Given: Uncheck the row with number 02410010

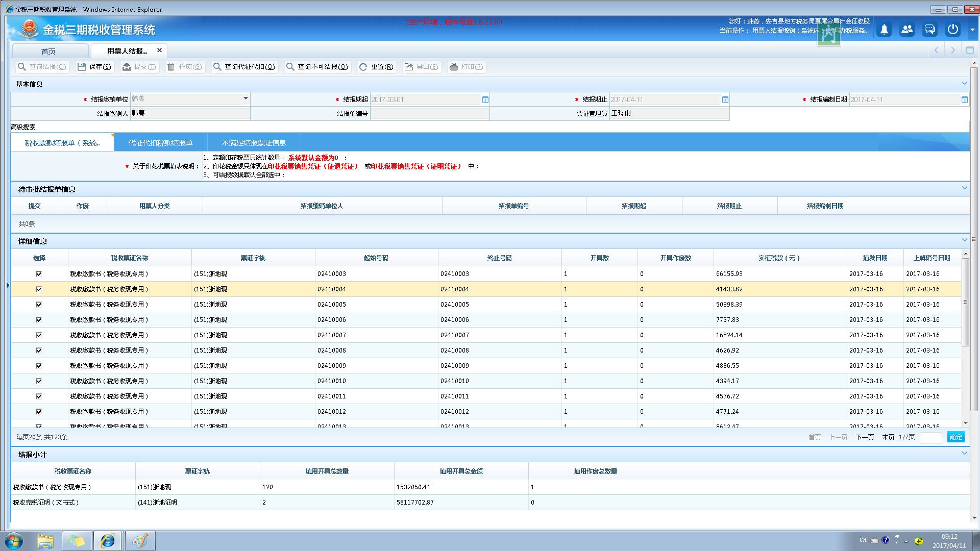Looking at the screenshot, I should 39,381.
